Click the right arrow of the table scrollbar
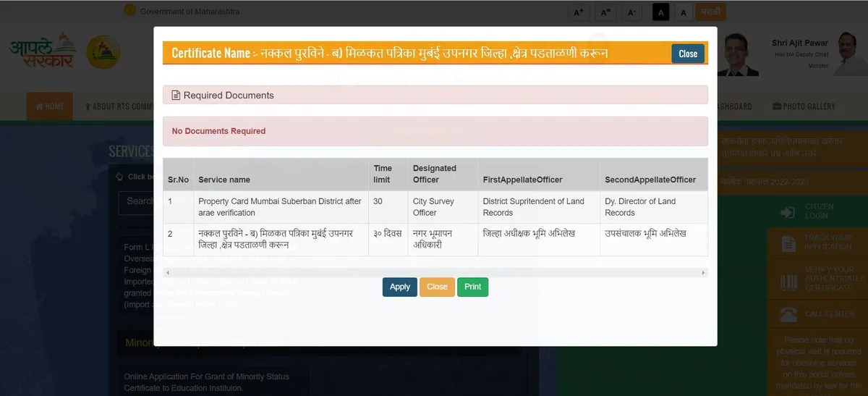 [703, 273]
